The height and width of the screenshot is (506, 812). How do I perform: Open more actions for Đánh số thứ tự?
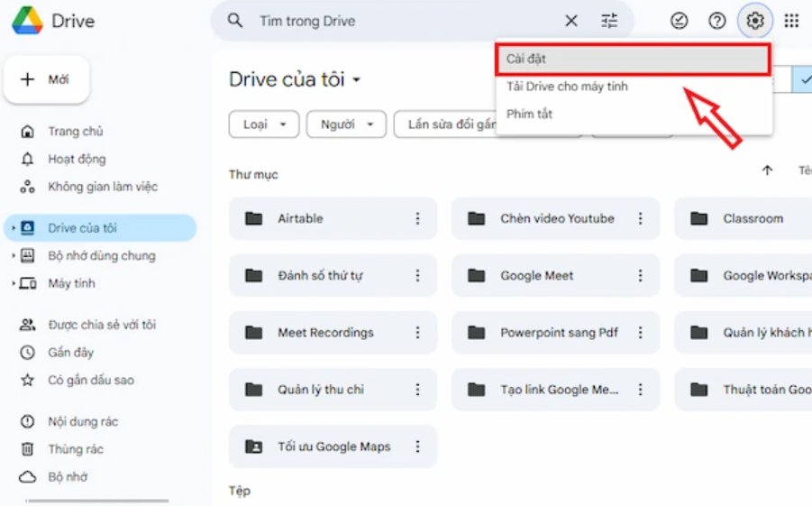(417, 275)
